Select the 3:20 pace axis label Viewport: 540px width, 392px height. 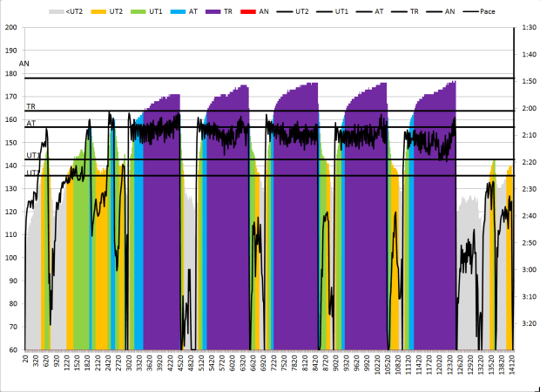525,323
